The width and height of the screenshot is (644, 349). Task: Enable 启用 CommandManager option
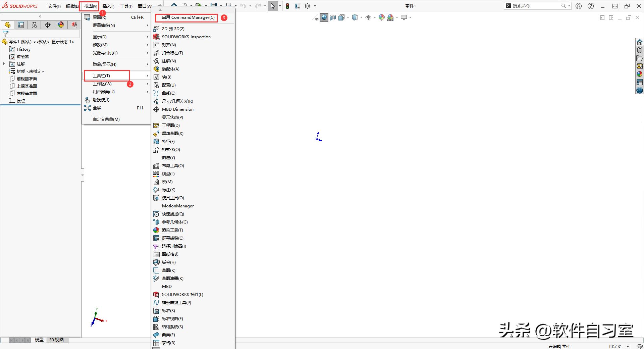[x=186, y=18]
